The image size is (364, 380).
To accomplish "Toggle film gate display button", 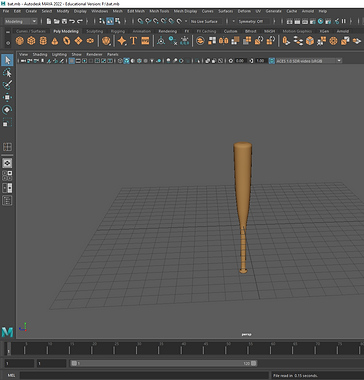I will point(78,61).
